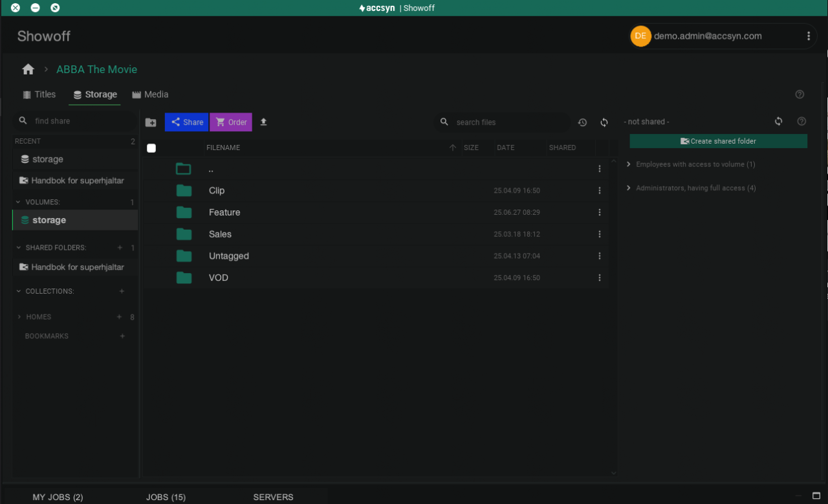
Task: Open the MY JOBS (2) tab
Action: tap(58, 497)
